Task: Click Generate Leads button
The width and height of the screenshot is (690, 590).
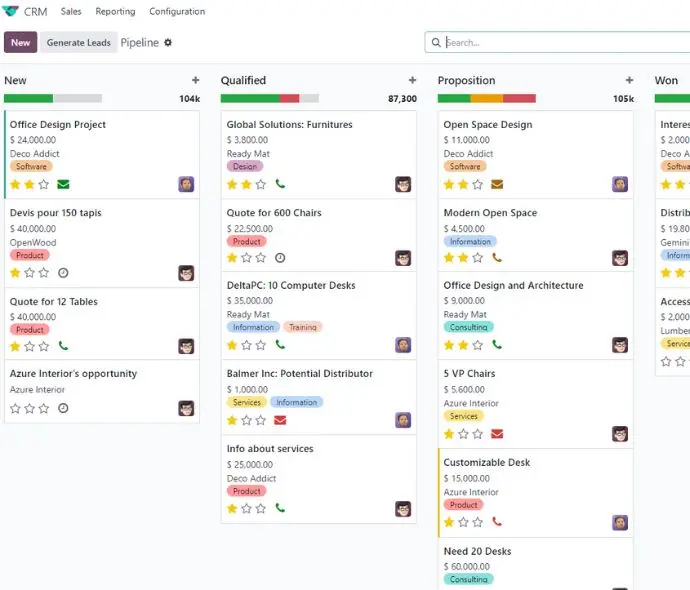Action: tap(79, 42)
